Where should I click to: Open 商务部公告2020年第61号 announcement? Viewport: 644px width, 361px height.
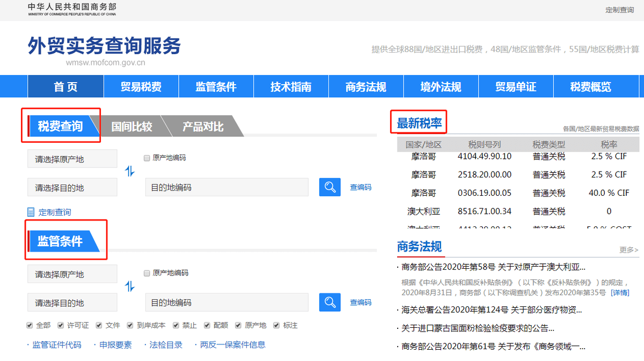pos(493,347)
